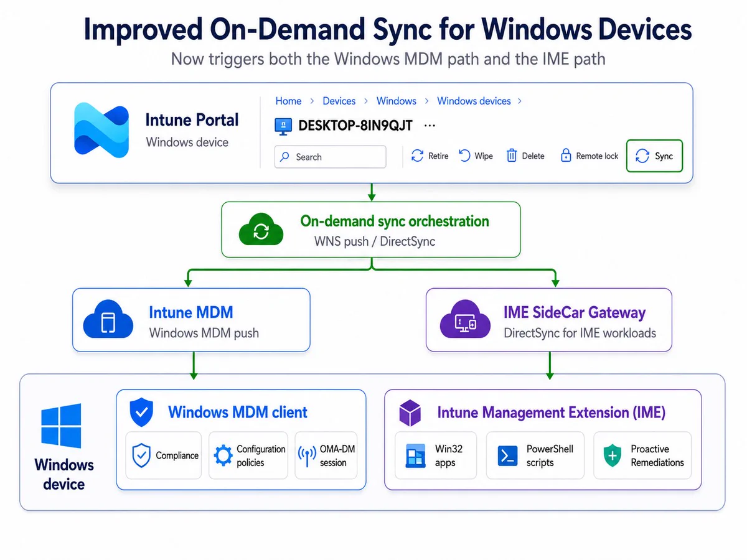Click the 'Intune Management Extension (IME)' heading
Image resolution: width=747 pixels, height=560 pixels.
[x=552, y=413]
